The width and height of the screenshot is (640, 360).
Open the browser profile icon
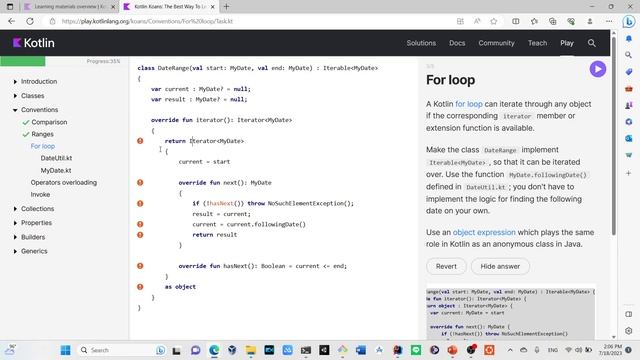point(589,21)
